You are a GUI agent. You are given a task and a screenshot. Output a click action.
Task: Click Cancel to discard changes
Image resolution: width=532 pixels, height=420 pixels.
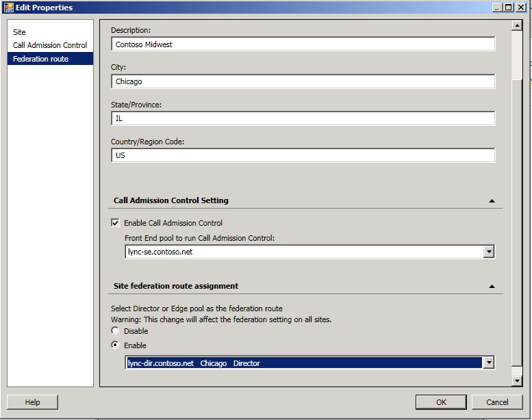[x=497, y=402]
